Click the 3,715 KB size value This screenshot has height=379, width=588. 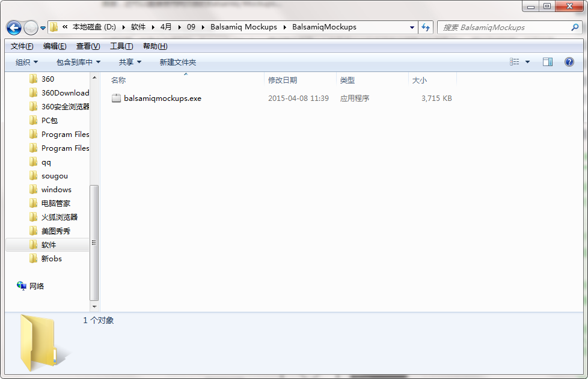click(x=436, y=99)
